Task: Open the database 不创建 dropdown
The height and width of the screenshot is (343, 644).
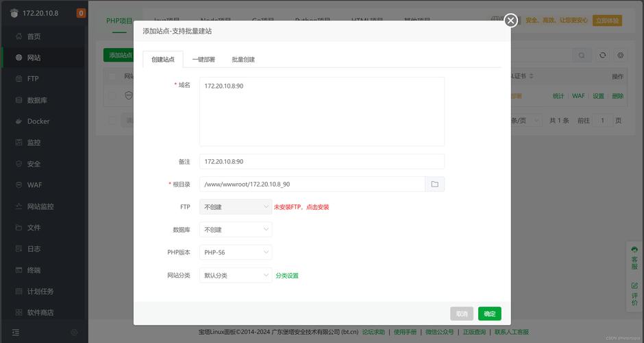Action: [236, 230]
